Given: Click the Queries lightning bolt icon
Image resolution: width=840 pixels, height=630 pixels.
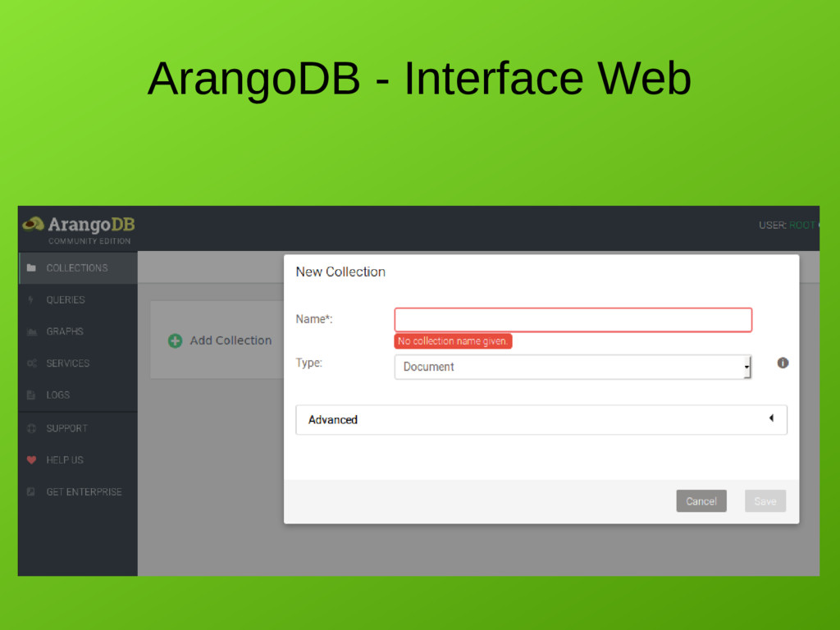Looking at the screenshot, I should [x=31, y=300].
